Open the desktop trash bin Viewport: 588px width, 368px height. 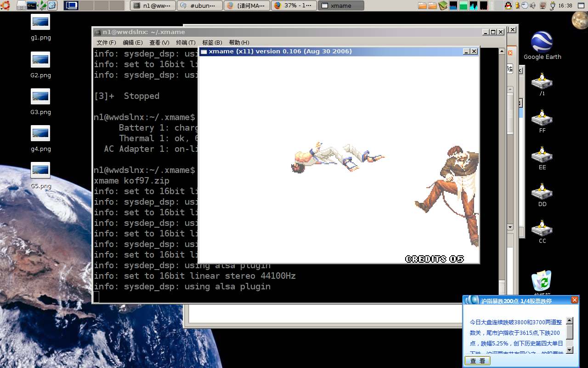tap(541, 281)
